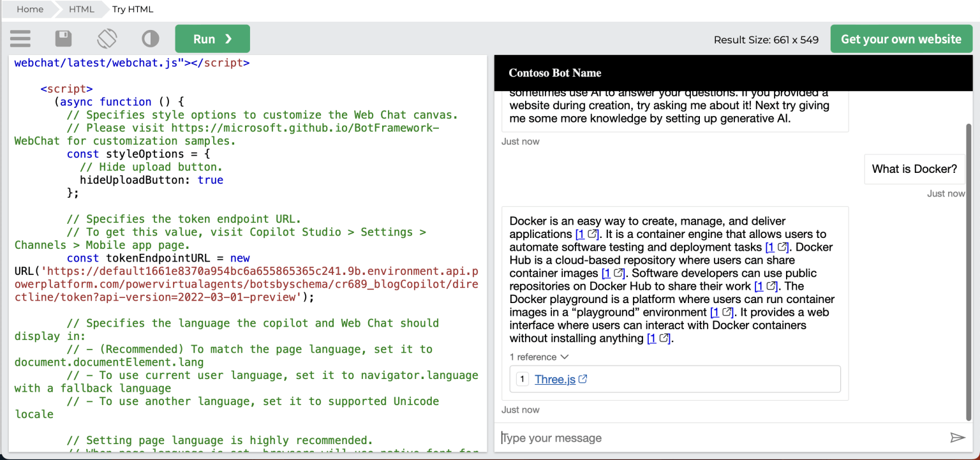Viewport: 980px width, 460px height.
Task: Toggle dark mode contrast icon
Action: pos(151,39)
